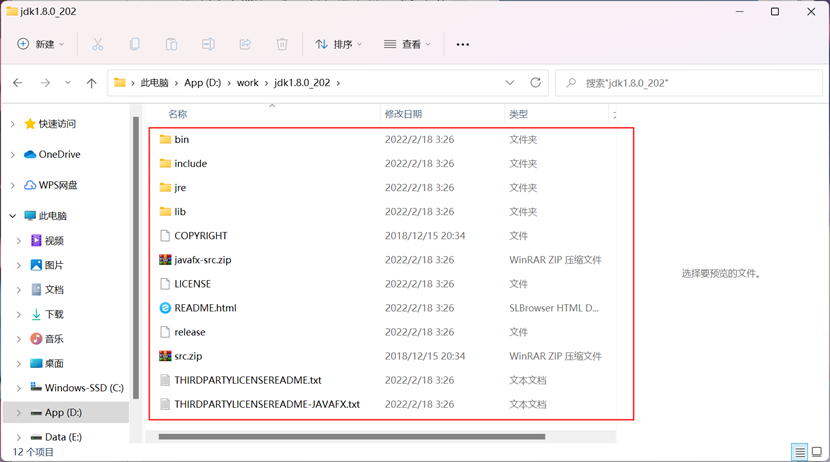
Task: Open the 排序 sort dropdown
Action: [x=339, y=44]
